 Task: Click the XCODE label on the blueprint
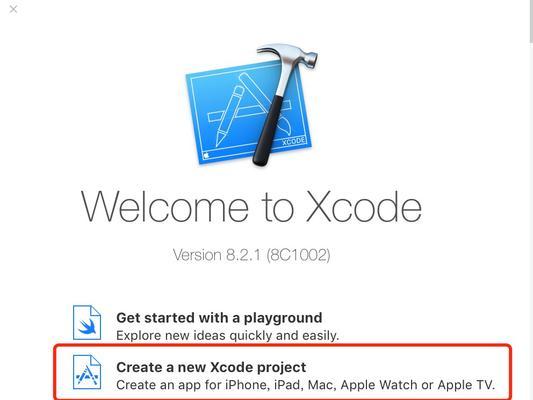(x=294, y=141)
